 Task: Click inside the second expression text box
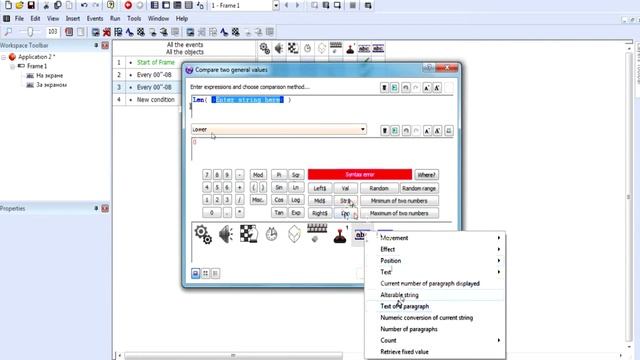coord(322,149)
